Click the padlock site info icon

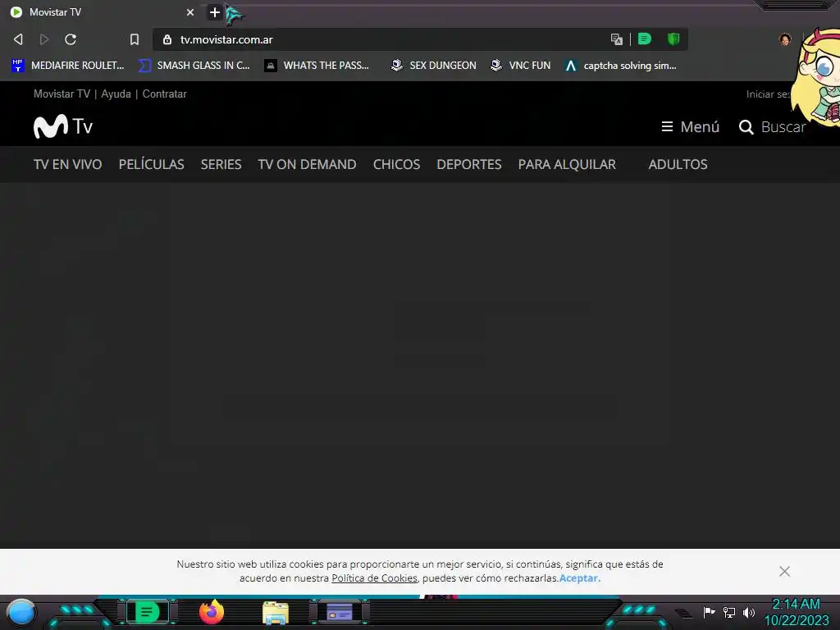pyautogui.click(x=167, y=39)
